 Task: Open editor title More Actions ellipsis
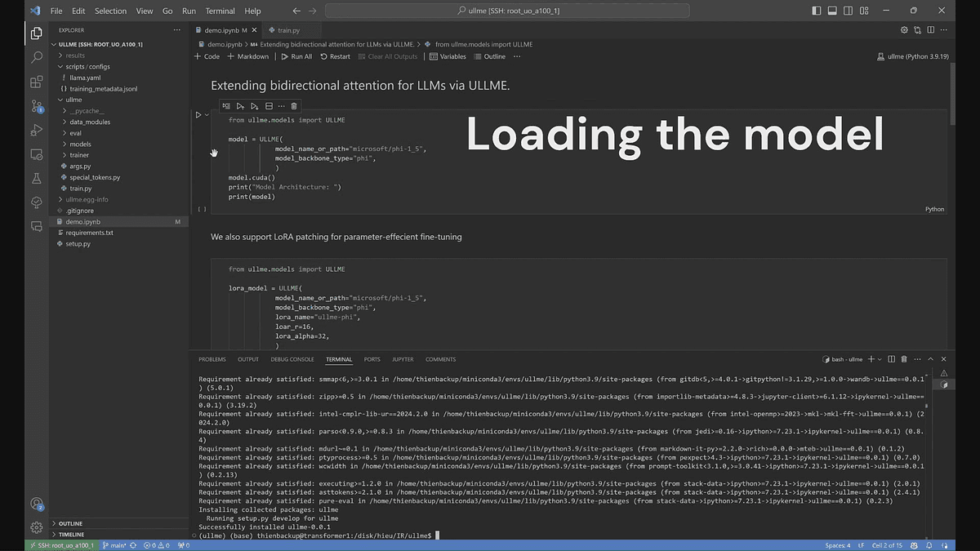(944, 30)
